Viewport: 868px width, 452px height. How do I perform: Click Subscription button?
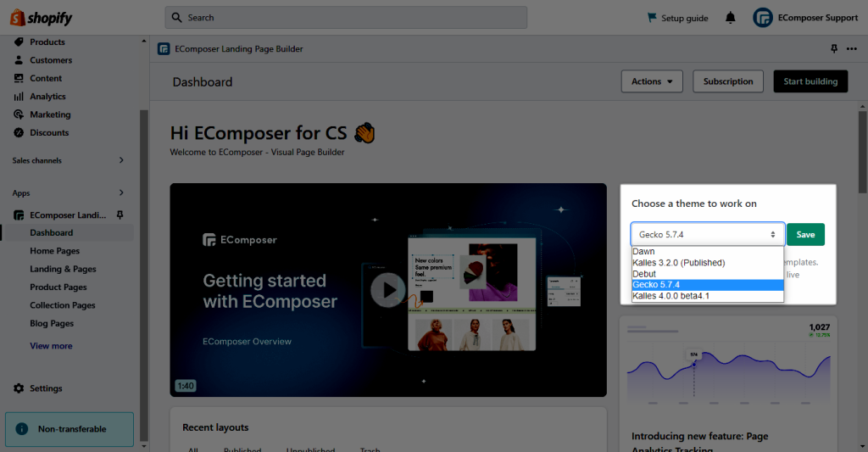click(x=728, y=81)
